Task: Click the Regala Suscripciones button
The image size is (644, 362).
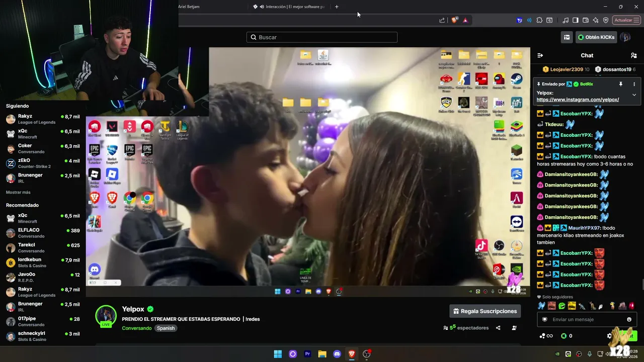Action: [x=485, y=311]
